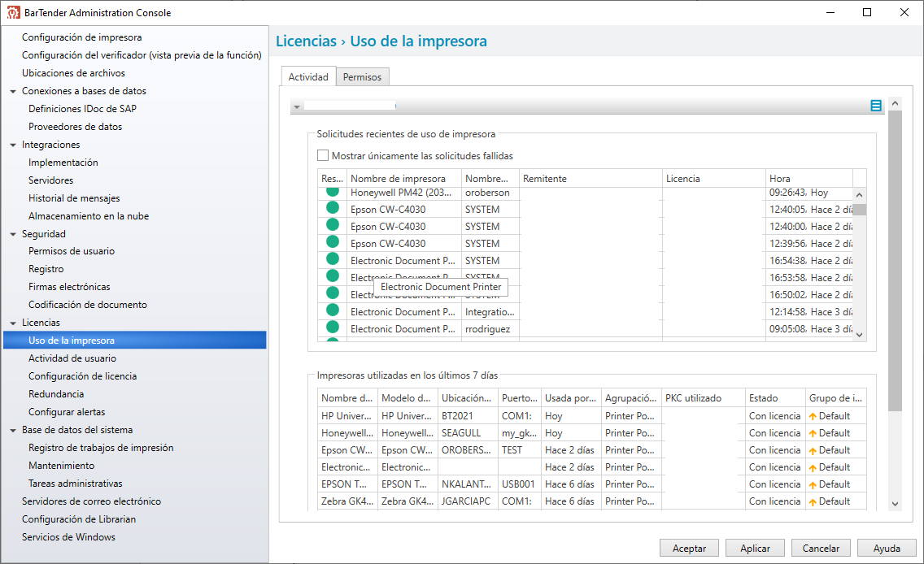
Task: Select the Actividad tab
Action: [308, 76]
